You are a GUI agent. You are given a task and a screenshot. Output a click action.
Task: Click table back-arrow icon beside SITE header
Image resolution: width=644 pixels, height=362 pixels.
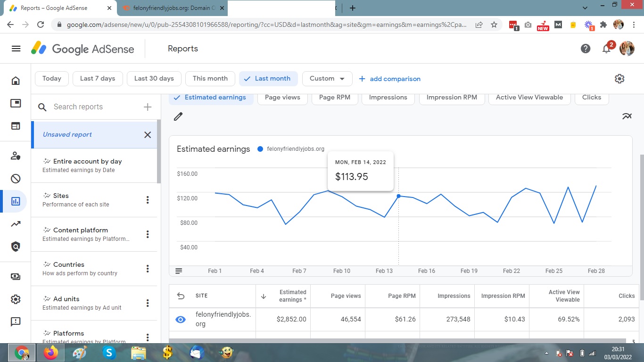pos(181,296)
